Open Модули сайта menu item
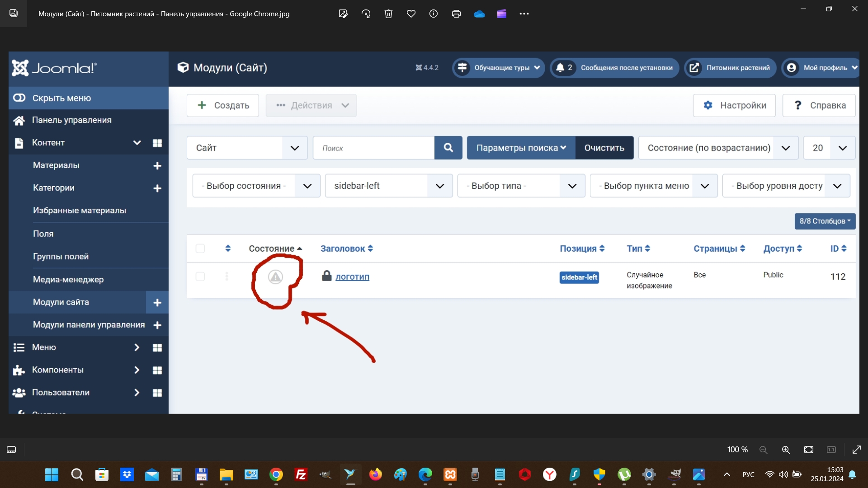The height and width of the screenshot is (488, 868). (61, 302)
